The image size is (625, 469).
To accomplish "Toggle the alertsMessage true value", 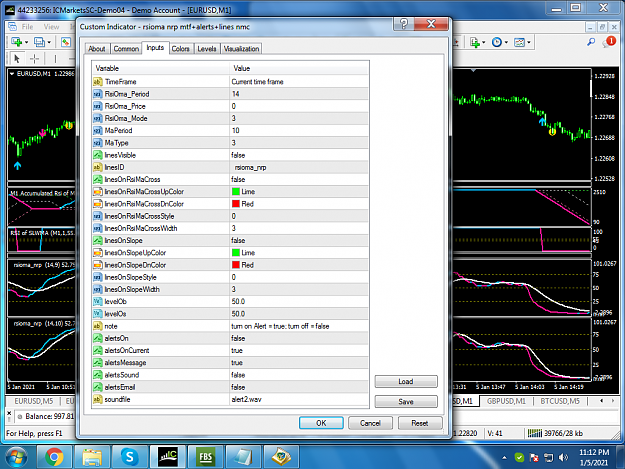I will 299,363.
